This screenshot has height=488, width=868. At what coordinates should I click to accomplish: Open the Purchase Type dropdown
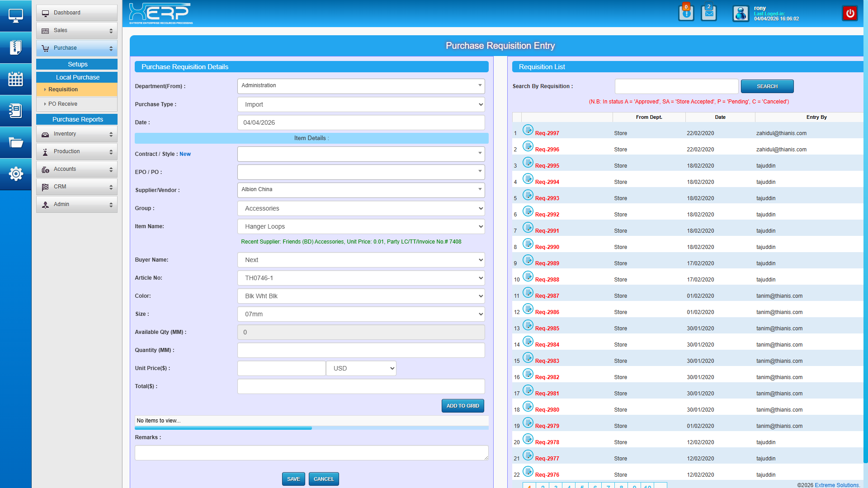pos(361,104)
